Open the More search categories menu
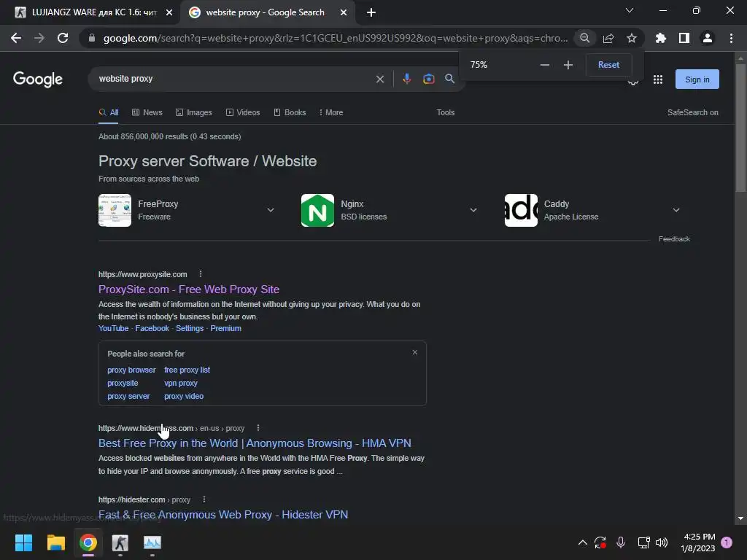 (x=331, y=112)
